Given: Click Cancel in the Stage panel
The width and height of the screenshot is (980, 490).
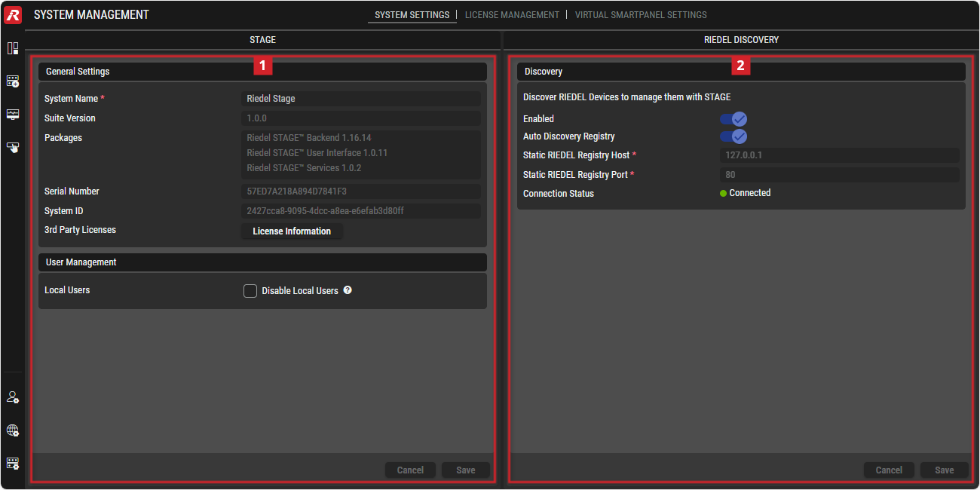Looking at the screenshot, I should click(410, 470).
